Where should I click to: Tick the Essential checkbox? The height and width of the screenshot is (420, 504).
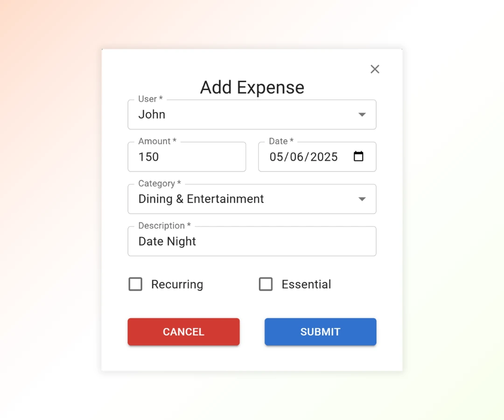[x=266, y=284]
